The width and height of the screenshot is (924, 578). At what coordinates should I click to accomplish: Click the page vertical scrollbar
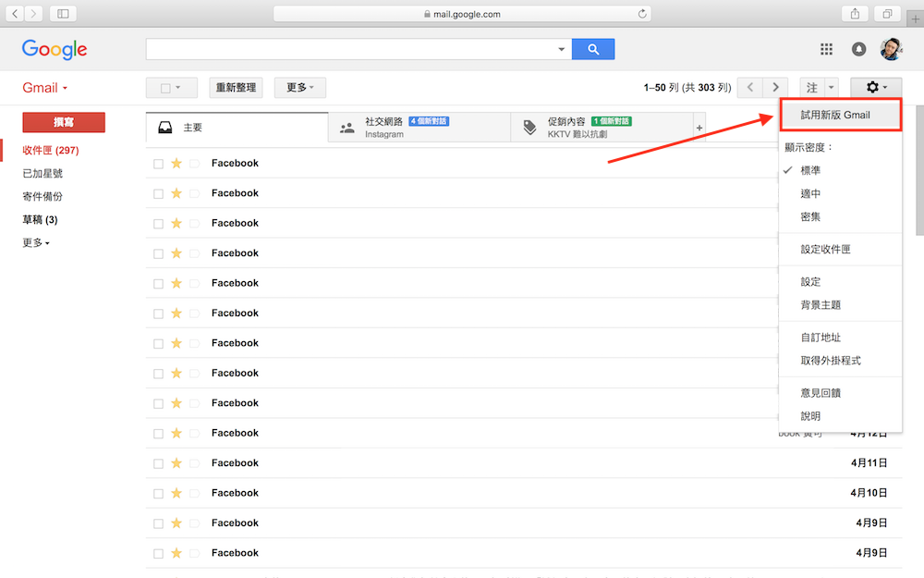click(920, 170)
